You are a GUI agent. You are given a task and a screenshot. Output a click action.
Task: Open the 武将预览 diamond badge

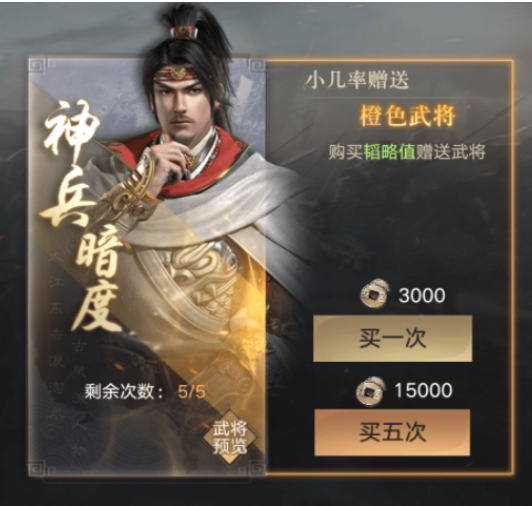click(x=230, y=437)
